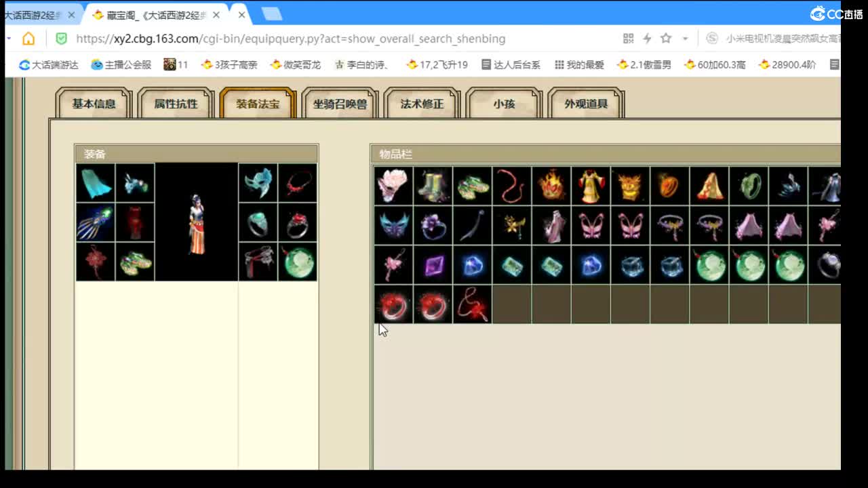Screen dimensions: 868x488
Task: Click the first red glowing ring item
Action: click(x=393, y=304)
